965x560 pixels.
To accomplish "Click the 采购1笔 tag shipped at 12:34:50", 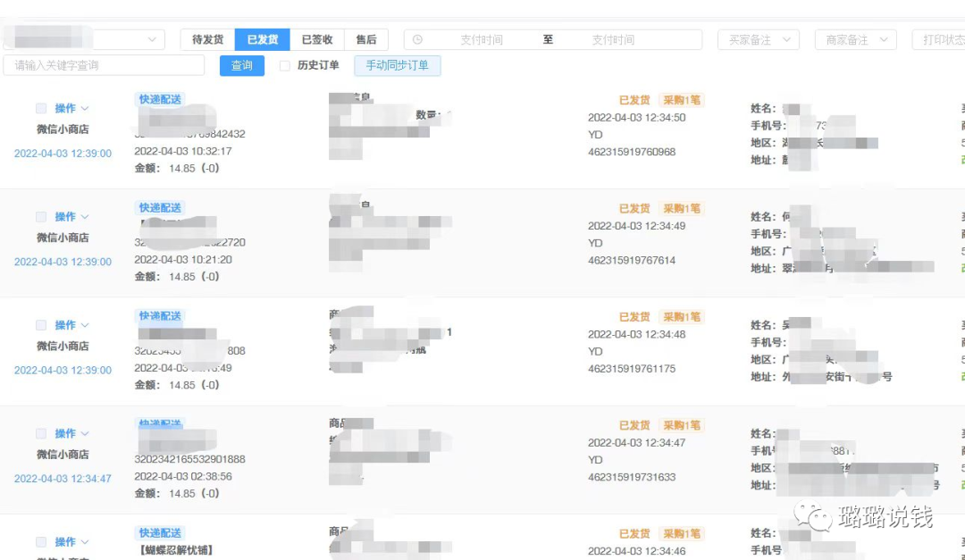I will (x=681, y=100).
